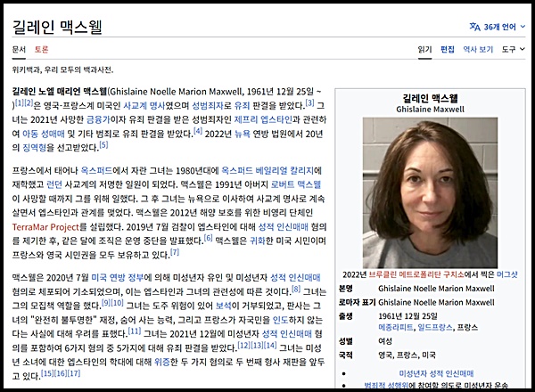Click the 금융가 link
The width and height of the screenshot is (535, 392).
click(98, 119)
